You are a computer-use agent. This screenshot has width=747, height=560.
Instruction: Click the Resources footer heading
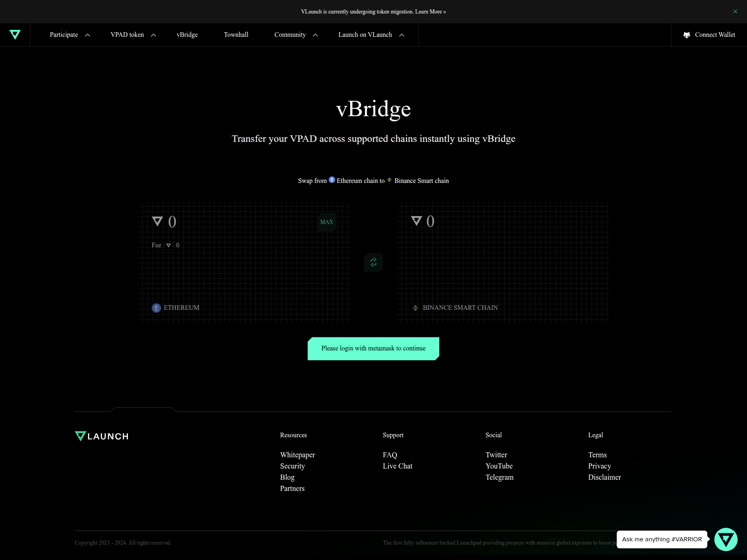(294, 435)
